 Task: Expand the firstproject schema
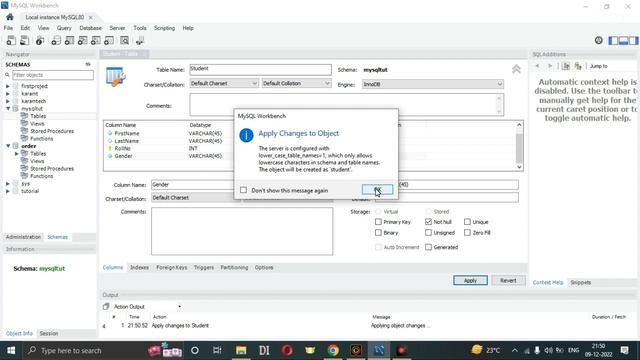coord(8,86)
